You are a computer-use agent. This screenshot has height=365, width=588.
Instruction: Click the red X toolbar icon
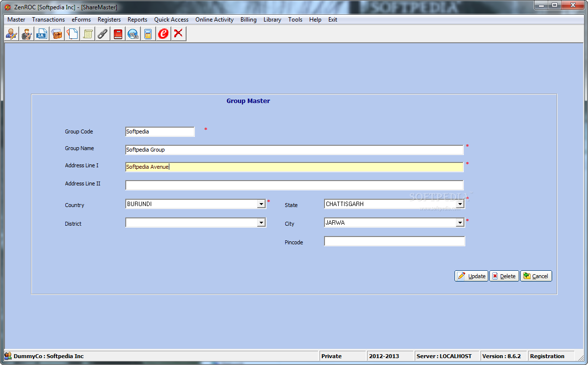pos(179,34)
